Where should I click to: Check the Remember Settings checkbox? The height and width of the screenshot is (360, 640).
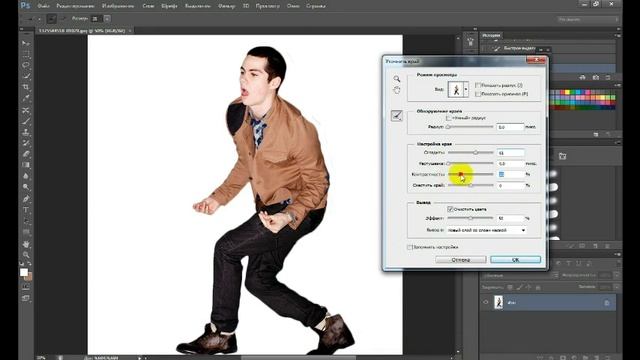410,247
